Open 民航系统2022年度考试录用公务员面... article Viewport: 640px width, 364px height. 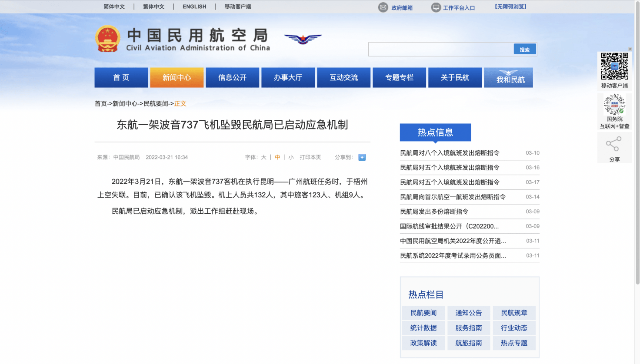point(453,256)
